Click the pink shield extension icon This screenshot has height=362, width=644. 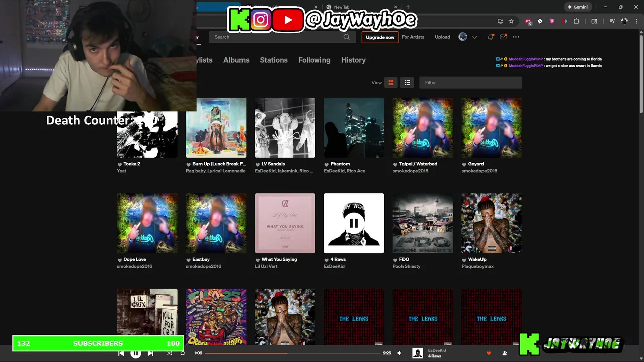click(552, 21)
